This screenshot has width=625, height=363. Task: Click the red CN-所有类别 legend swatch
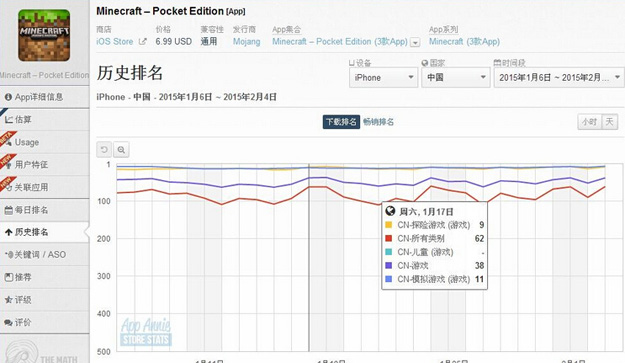point(389,238)
